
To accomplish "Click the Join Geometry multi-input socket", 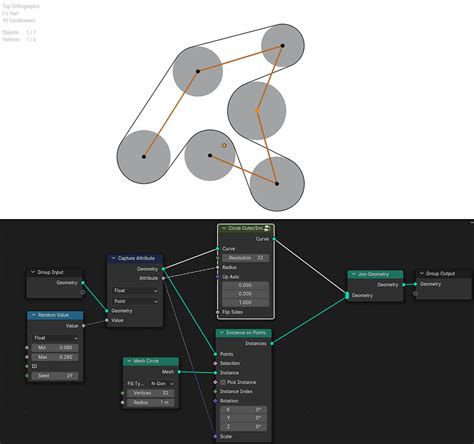I will [347, 295].
